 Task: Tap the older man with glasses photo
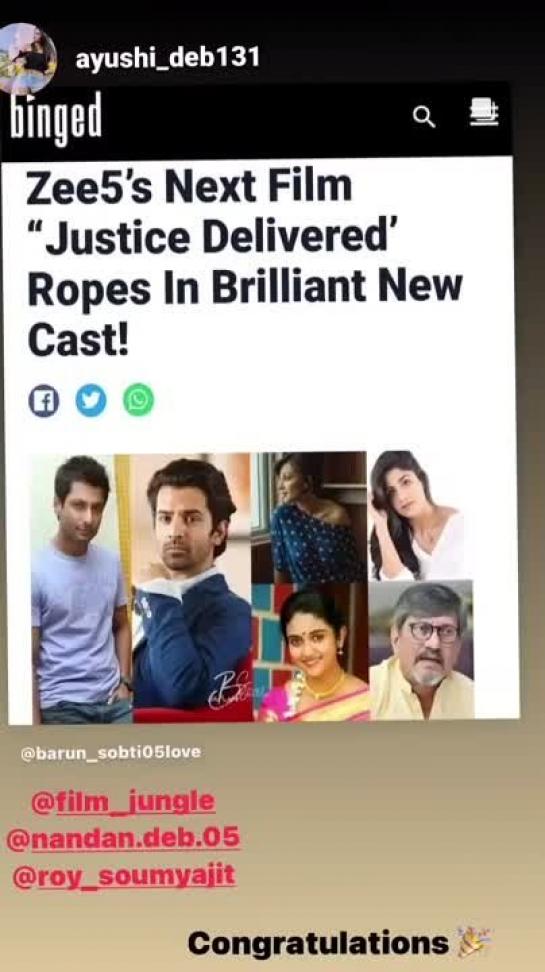pyautogui.click(x=422, y=650)
